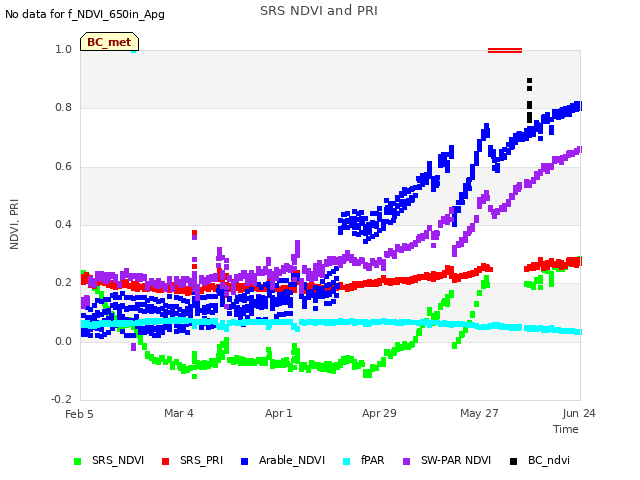The width and height of the screenshot is (640, 480).
Task: Click the black BC_ndvi data points cluster
Action: (529, 100)
